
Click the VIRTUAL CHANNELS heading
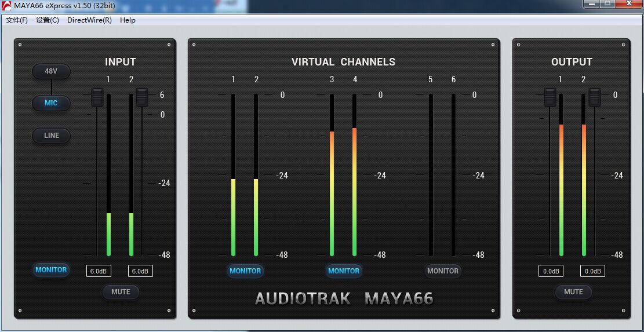(x=343, y=62)
